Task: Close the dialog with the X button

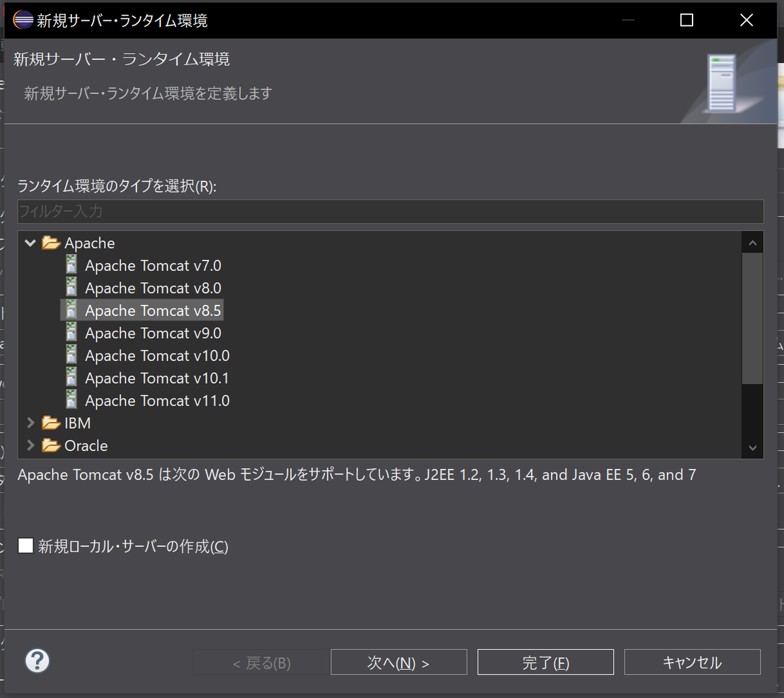Action: pos(747,20)
